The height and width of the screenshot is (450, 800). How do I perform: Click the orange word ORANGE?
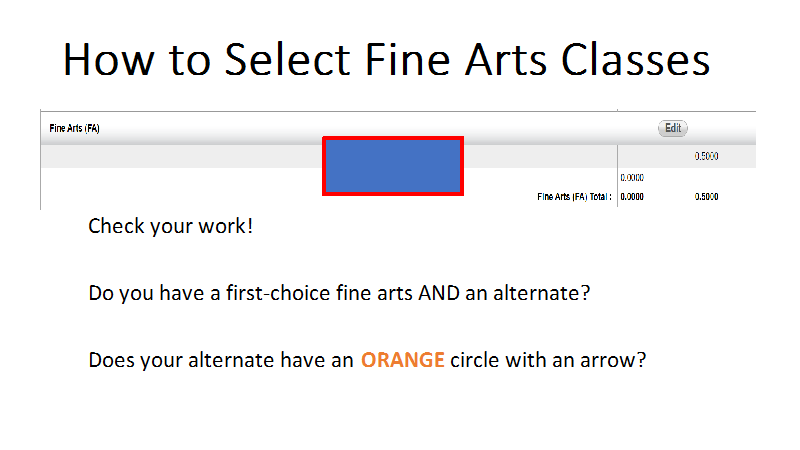(x=403, y=360)
